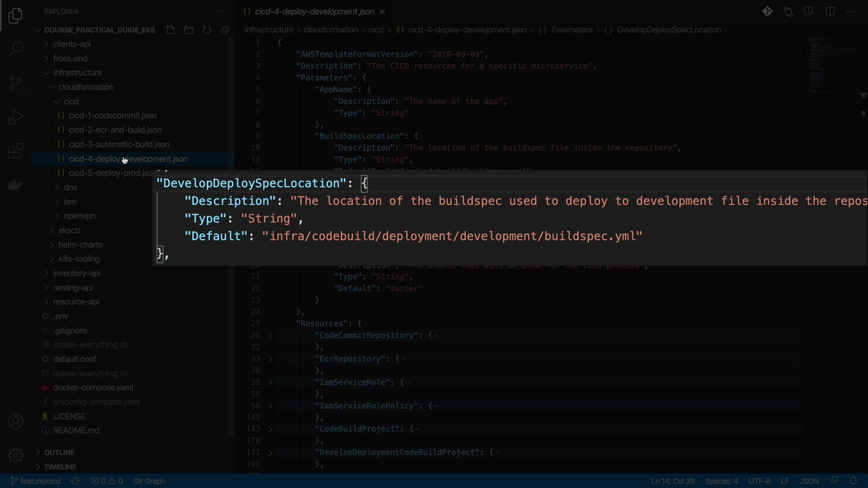868x488 pixels.
Task: Expand the OUTLINE section
Action: [x=59, y=452]
